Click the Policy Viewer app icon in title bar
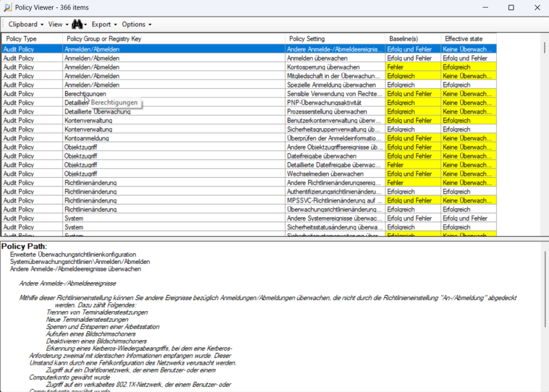The width and height of the screenshot is (549, 392). (x=8, y=7)
